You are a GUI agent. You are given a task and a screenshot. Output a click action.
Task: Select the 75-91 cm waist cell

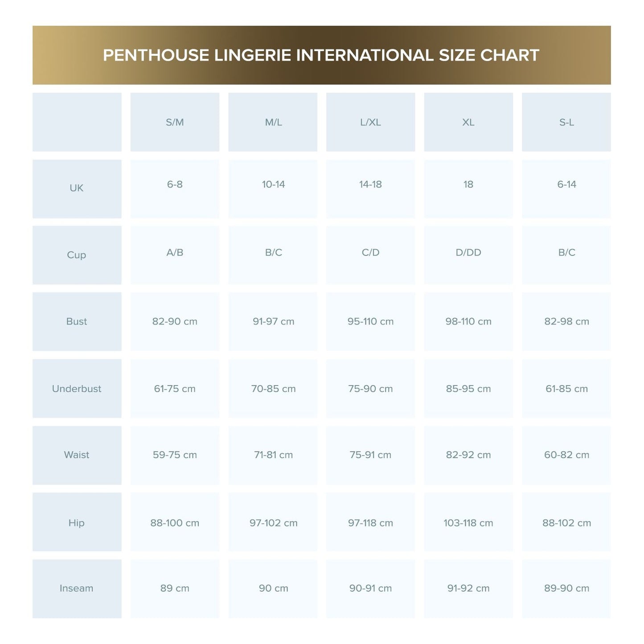370,455
